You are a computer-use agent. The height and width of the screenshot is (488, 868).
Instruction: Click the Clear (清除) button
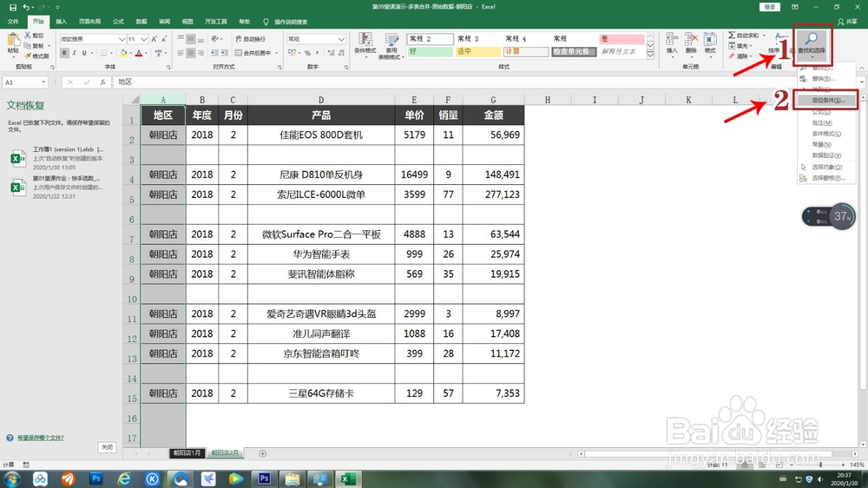tap(739, 56)
